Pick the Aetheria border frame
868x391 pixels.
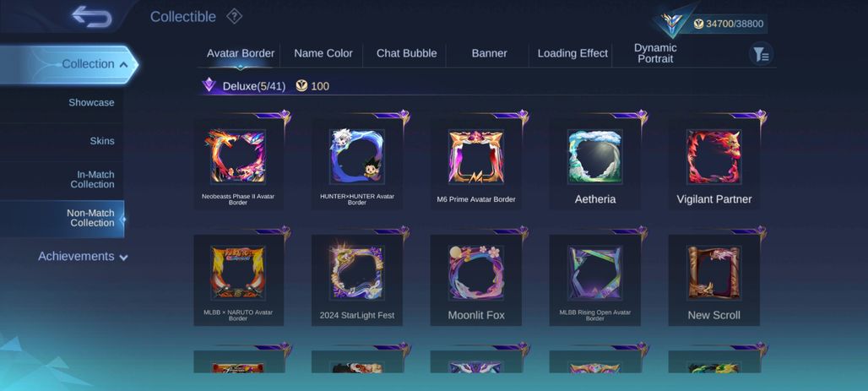click(595, 164)
